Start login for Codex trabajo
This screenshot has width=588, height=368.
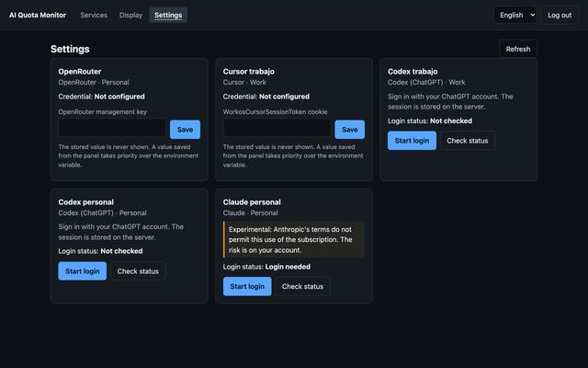point(412,141)
